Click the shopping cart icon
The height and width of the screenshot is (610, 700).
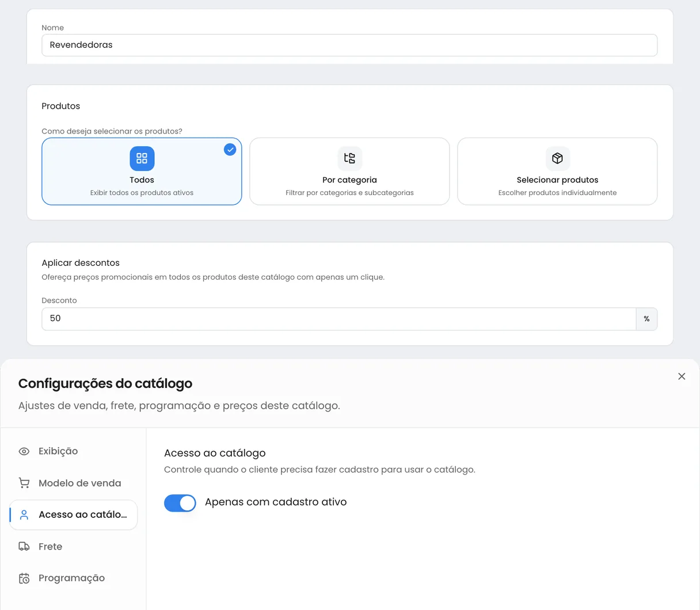tap(24, 483)
